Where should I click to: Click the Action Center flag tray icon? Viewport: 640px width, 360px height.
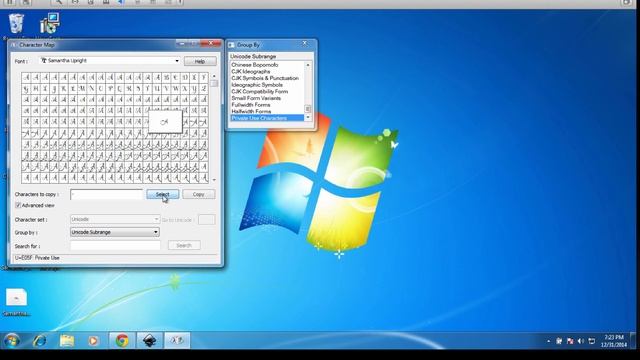[570, 341]
